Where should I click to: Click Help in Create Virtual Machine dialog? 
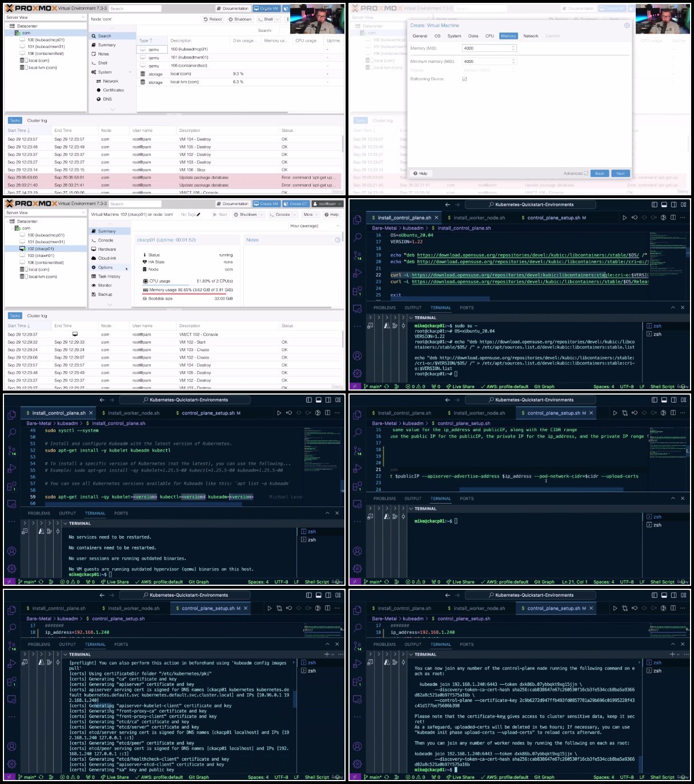[x=420, y=174]
